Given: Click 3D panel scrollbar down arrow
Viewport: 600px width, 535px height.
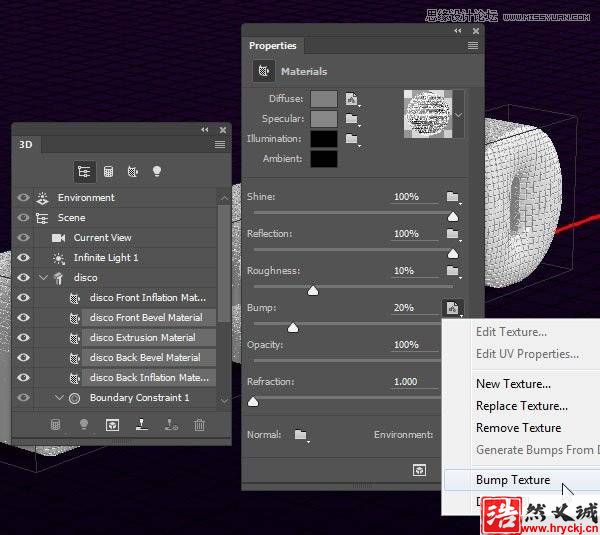Looking at the screenshot, I should pos(224,401).
